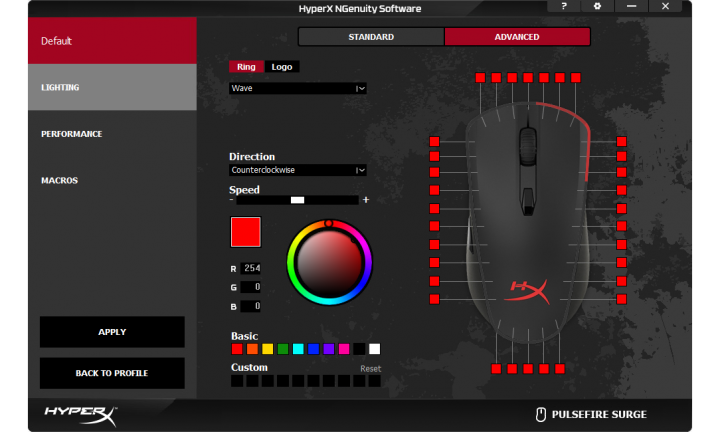Image resolution: width=720 pixels, height=432 pixels.
Task: Click the Pulsefire Surge mouse icon
Action: point(541,414)
